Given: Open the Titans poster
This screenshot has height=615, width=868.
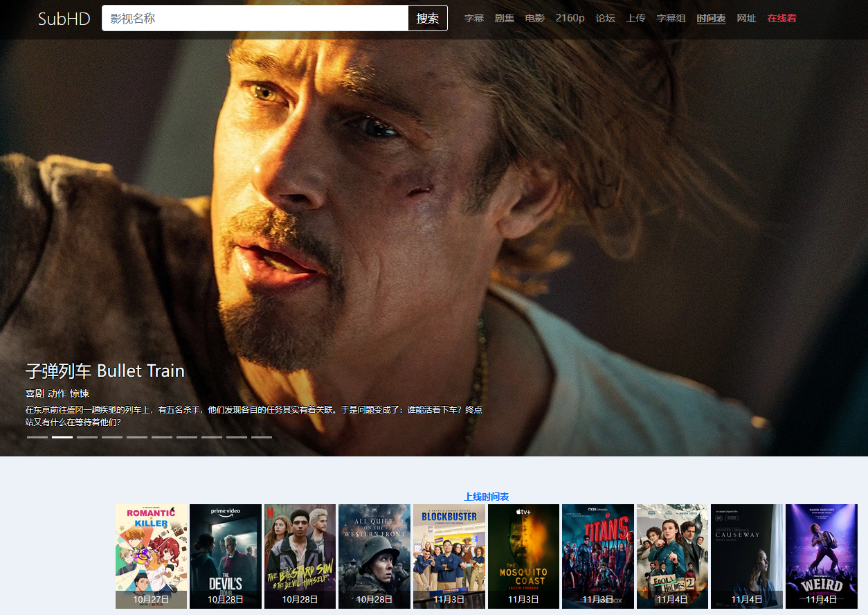Looking at the screenshot, I should point(598,556).
